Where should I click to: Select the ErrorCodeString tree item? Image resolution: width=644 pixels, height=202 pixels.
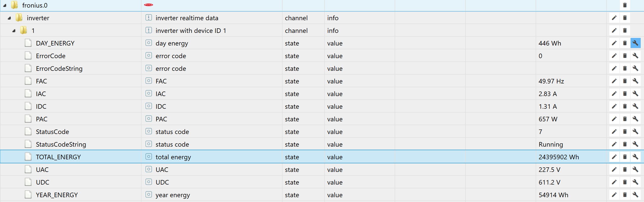click(59, 69)
